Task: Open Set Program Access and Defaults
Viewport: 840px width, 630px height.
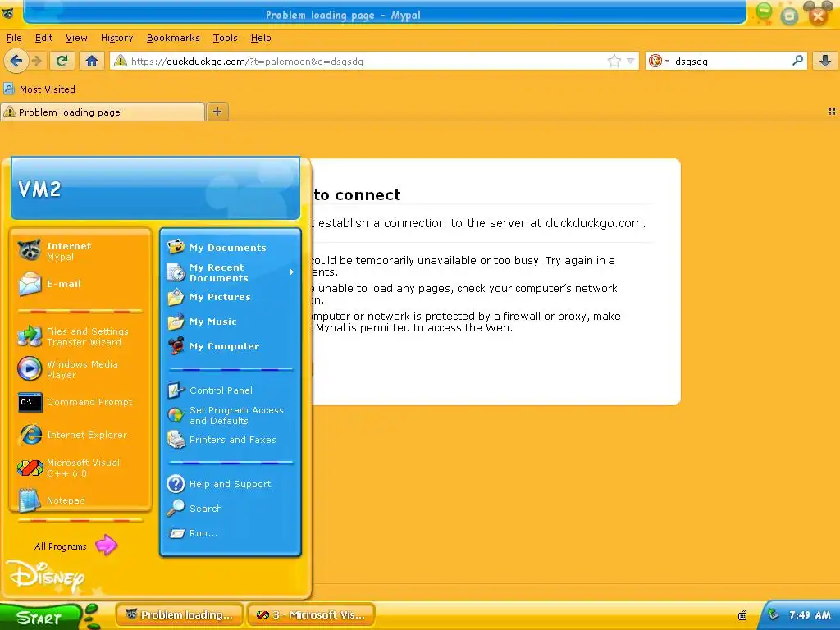Action: tap(231, 415)
